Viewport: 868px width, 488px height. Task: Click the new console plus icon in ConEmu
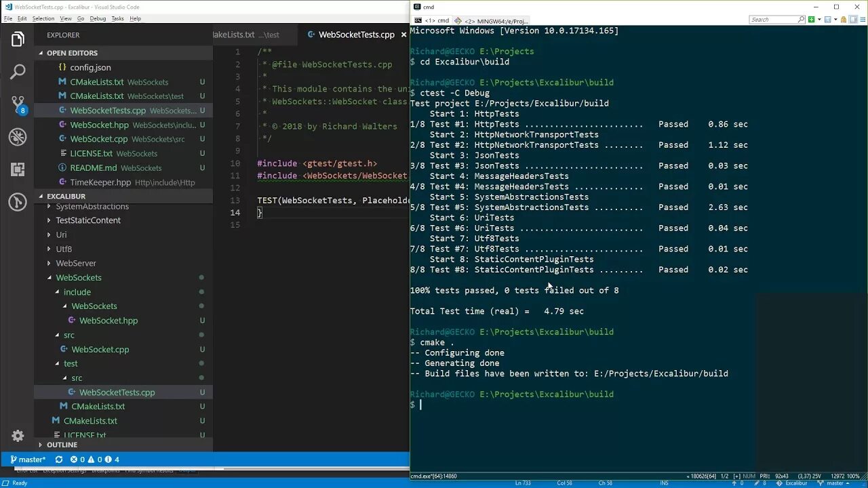click(811, 20)
